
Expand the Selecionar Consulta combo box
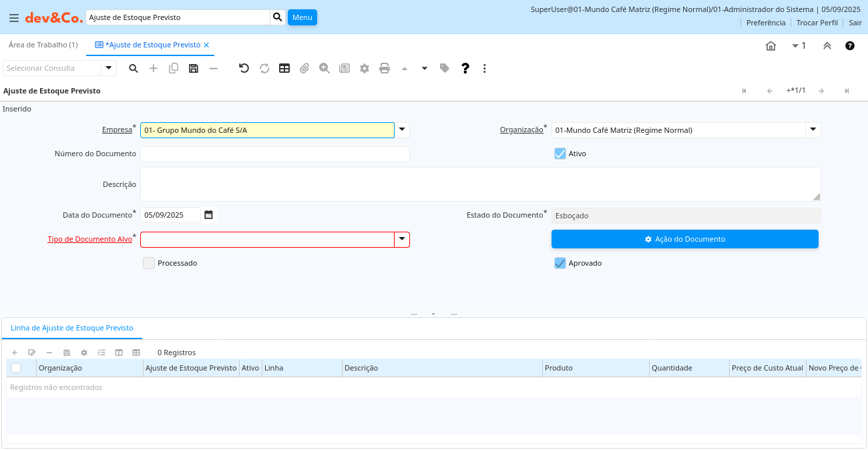(109, 68)
